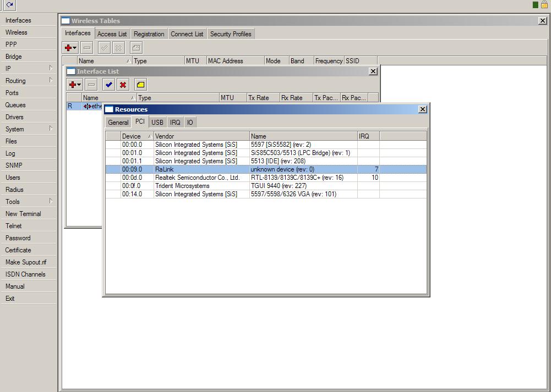Open Password from the sidebar menu
This screenshot has height=392, width=551.
pos(28,238)
